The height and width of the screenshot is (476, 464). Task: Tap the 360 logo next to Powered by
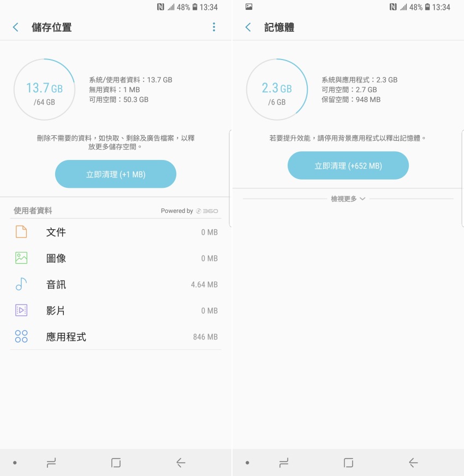(207, 211)
